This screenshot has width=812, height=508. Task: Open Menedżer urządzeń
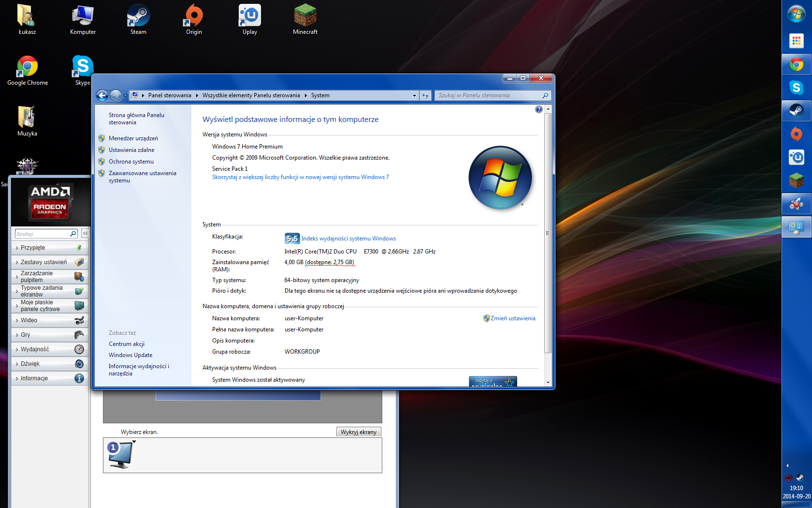click(x=133, y=138)
